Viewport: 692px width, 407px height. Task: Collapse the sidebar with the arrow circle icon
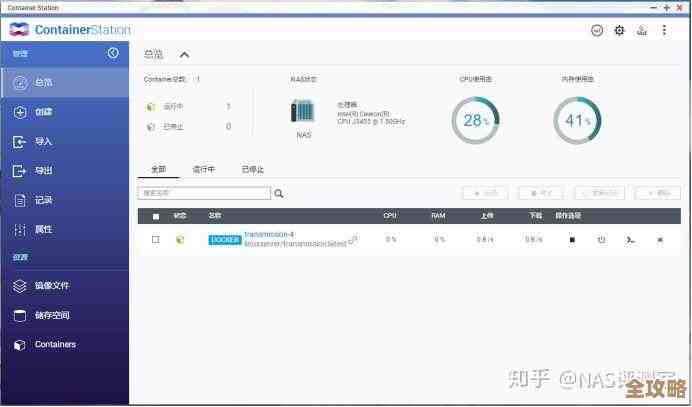tap(113, 53)
